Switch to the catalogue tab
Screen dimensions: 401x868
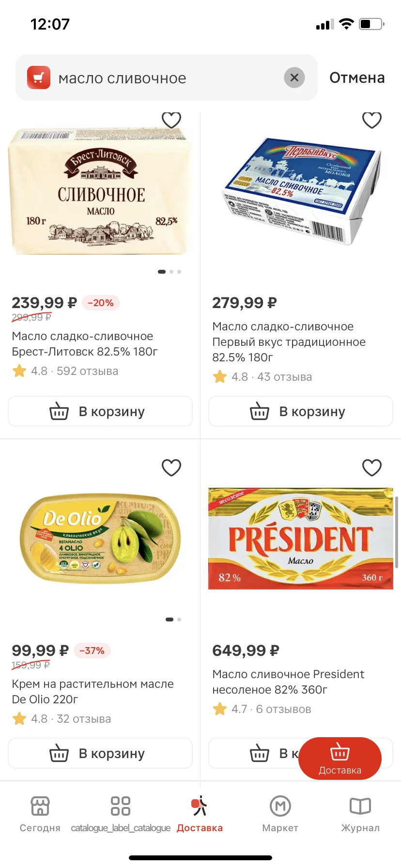pyautogui.click(x=121, y=814)
